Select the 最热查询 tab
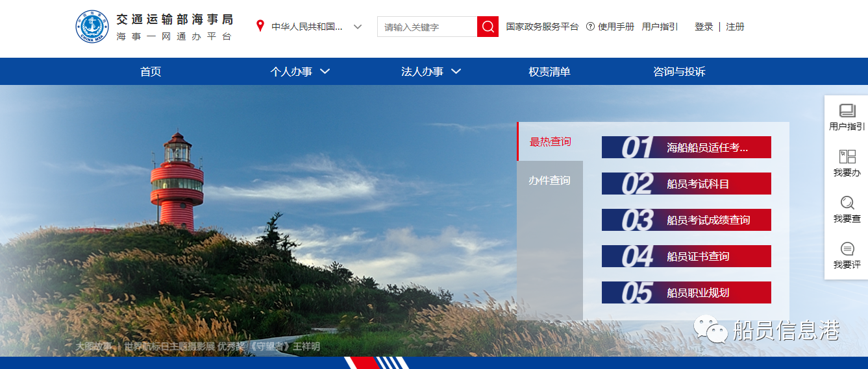 coord(550,141)
